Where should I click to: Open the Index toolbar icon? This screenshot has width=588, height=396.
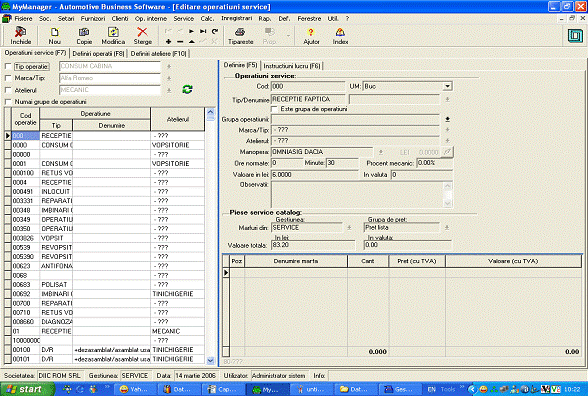pyautogui.click(x=340, y=36)
